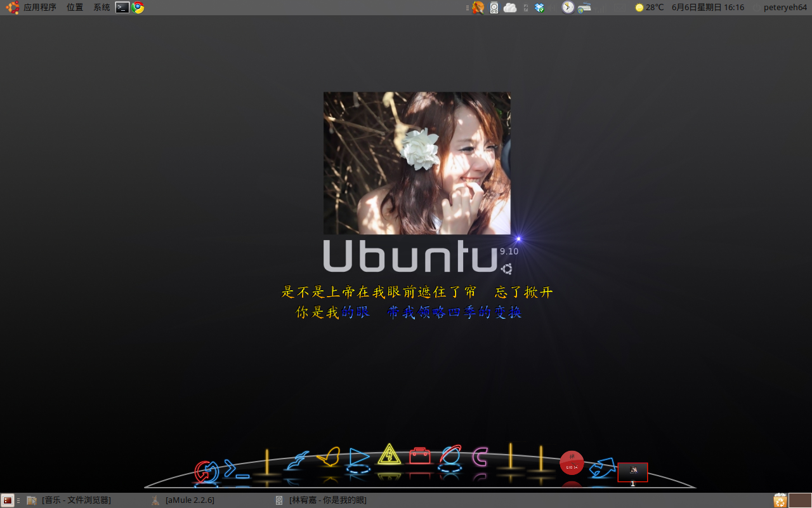Launch Google Chrome from the top panel
Screen dimensions: 812x508
point(138,8)
